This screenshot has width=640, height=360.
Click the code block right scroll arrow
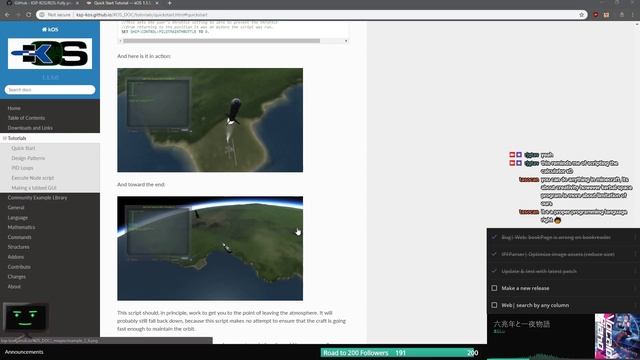[346, 41]
